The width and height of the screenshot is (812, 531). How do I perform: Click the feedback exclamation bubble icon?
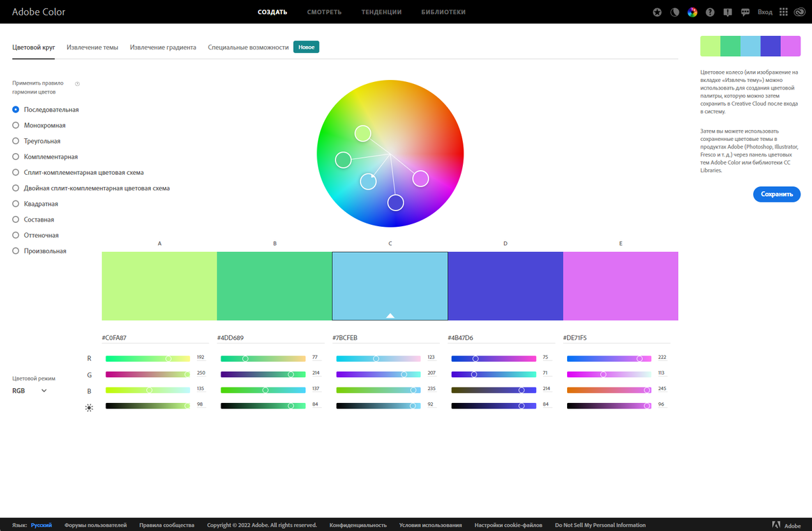click(x=727, y=12)
